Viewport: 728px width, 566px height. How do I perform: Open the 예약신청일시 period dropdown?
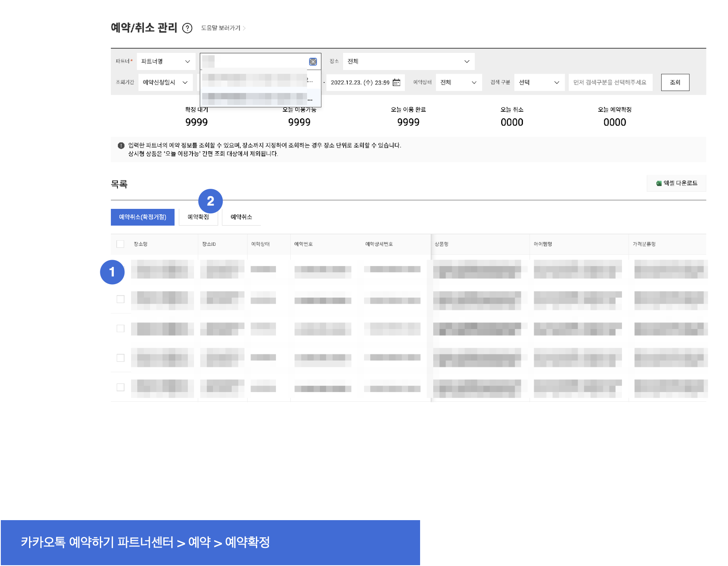tap(165, 82)
